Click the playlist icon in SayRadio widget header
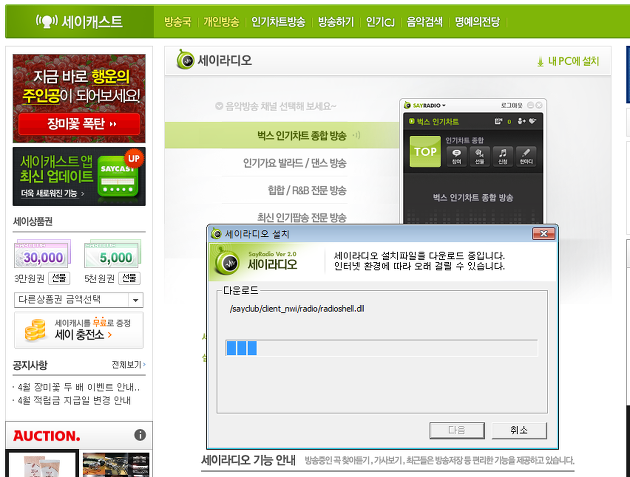 tap(498, 121)
